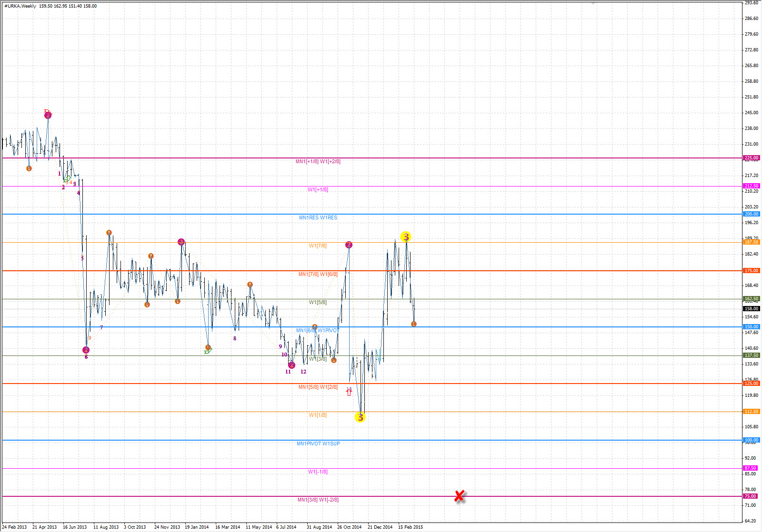Screen dimensions: 762x532
Task: Click the 15 Feb 2015 date on time axis
Action: pos(410,527)
